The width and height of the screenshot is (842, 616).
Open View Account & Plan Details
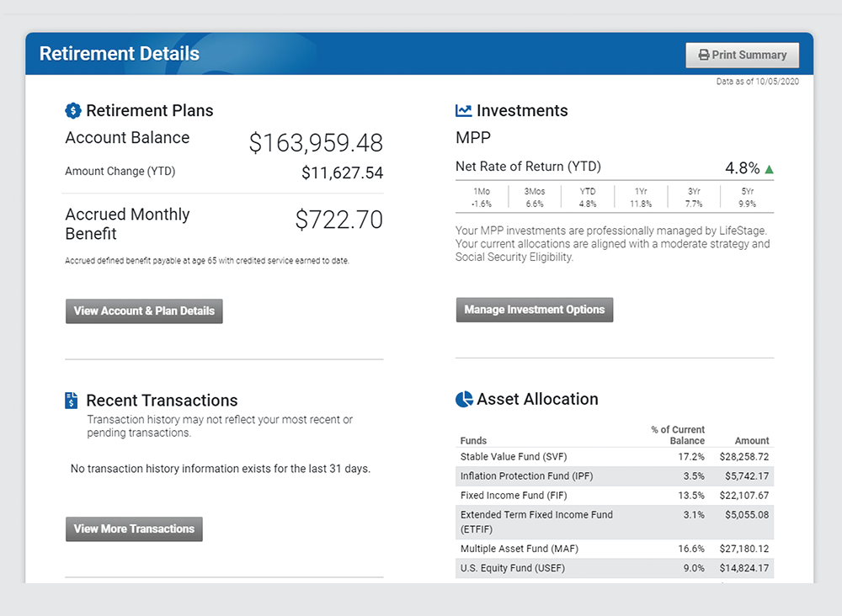[x=144, y=311]
